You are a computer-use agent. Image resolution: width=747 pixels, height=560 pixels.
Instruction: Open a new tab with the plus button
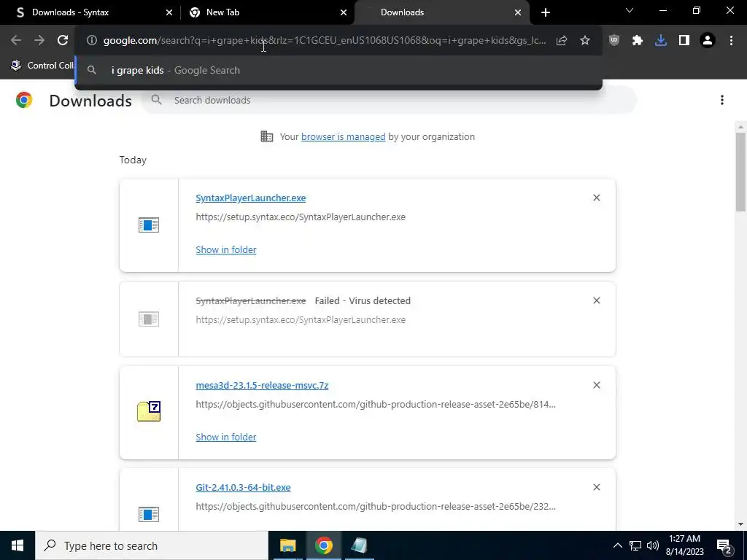[546, 12]
